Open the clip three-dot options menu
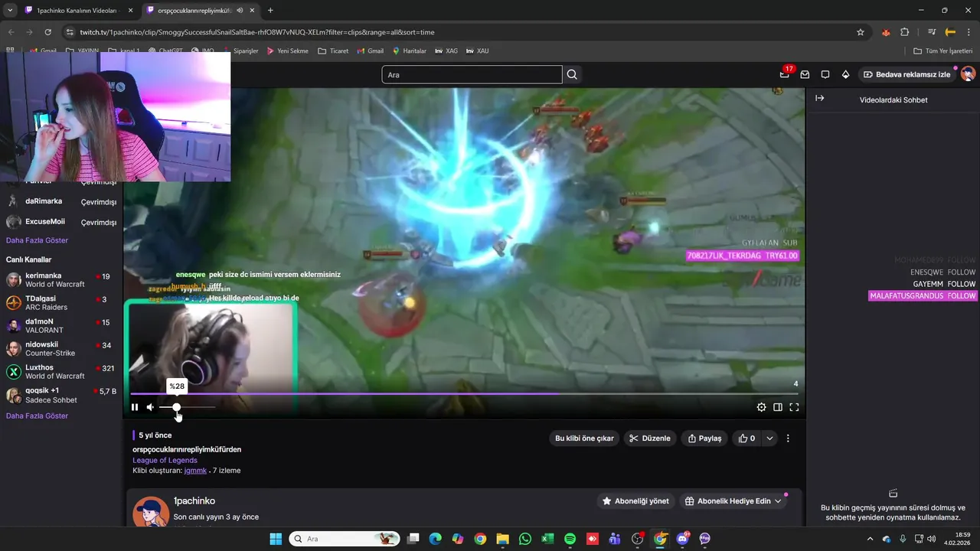Screen dimensions: 980x551 (x=788, y=439)
